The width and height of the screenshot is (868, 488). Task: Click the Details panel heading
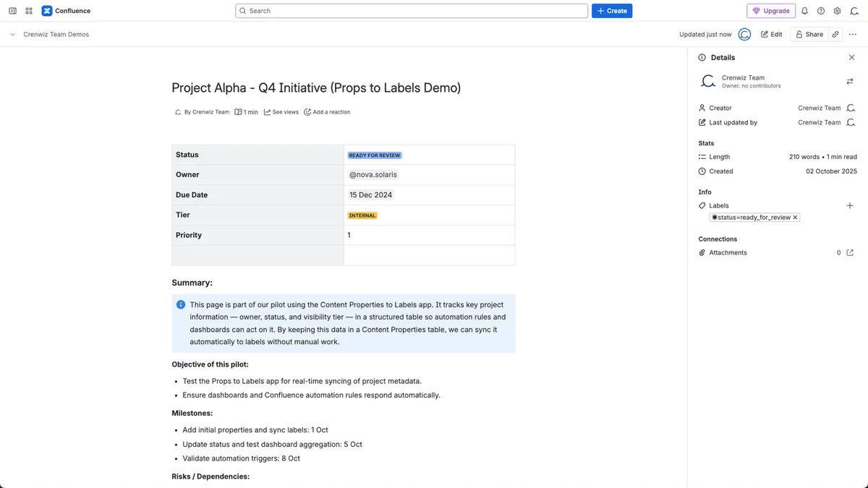click(x=723, y=57)
